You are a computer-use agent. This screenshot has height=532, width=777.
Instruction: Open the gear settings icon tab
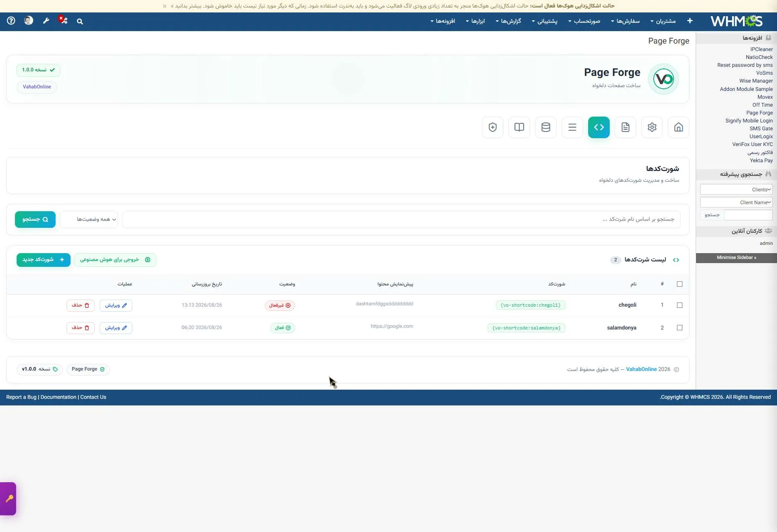click(652, 127)
